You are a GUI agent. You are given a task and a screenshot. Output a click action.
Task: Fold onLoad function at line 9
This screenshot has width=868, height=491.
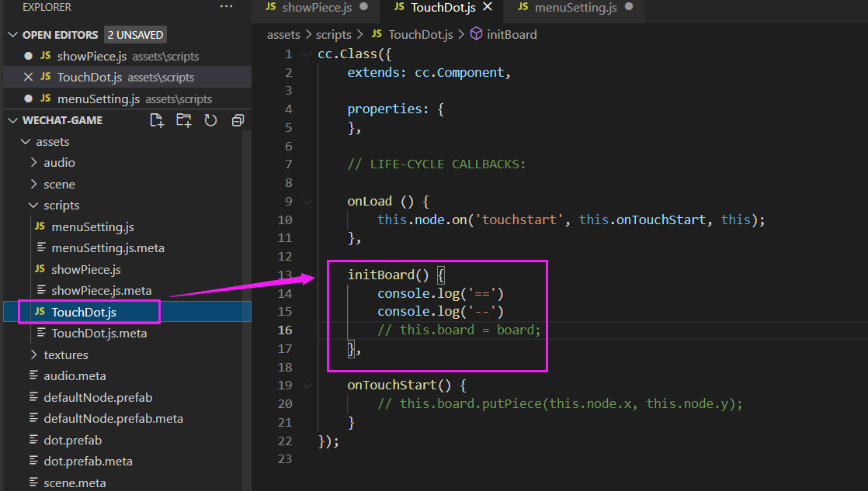[307, 201]
